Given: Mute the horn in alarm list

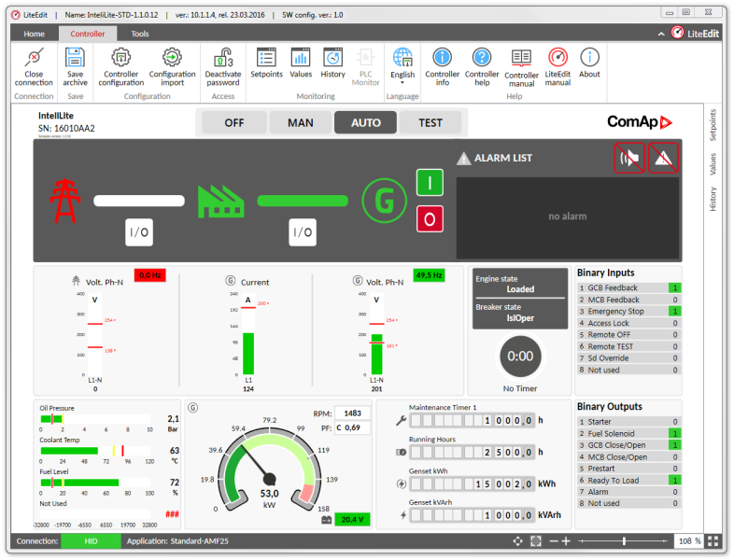Looking at the screenshot, I should click(628, 158).
